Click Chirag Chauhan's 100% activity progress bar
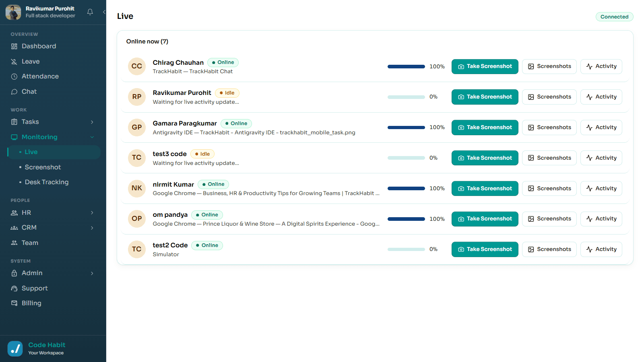 (406, 66)
